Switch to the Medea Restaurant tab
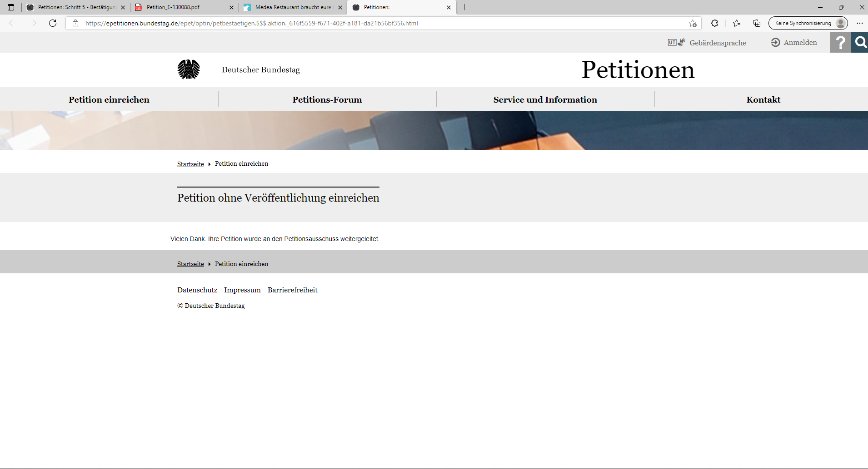The image size is (868, 469). coord(291,7)
